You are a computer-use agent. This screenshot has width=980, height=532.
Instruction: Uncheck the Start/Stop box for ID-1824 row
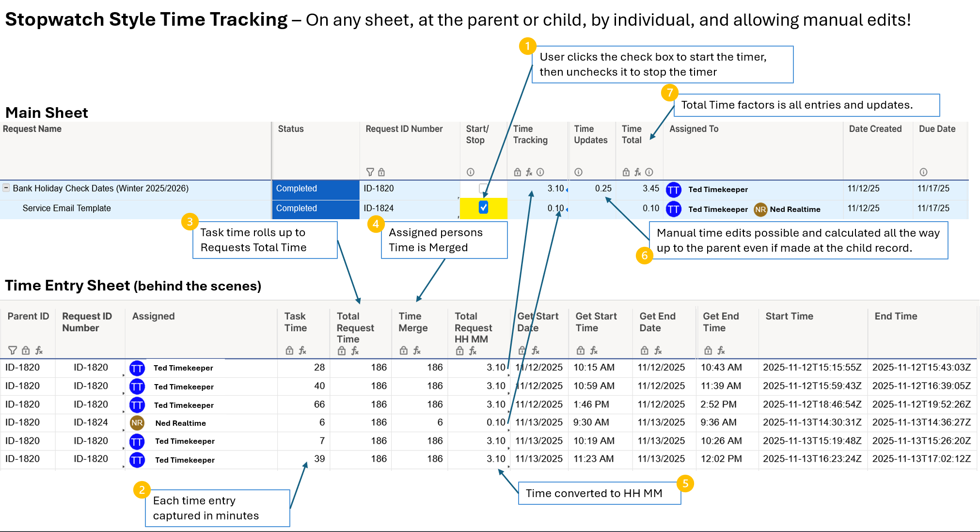[x=483, y=208]
